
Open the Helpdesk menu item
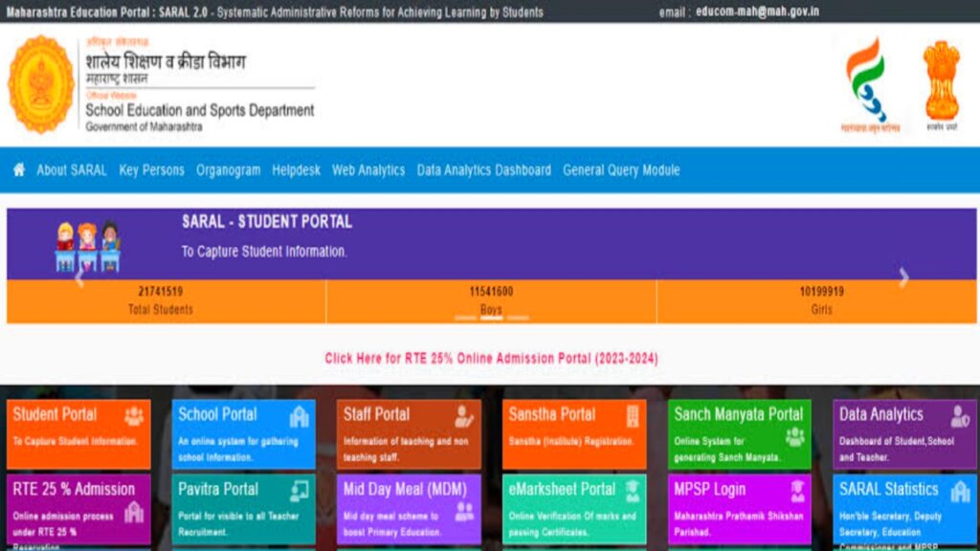coord(296,170)
